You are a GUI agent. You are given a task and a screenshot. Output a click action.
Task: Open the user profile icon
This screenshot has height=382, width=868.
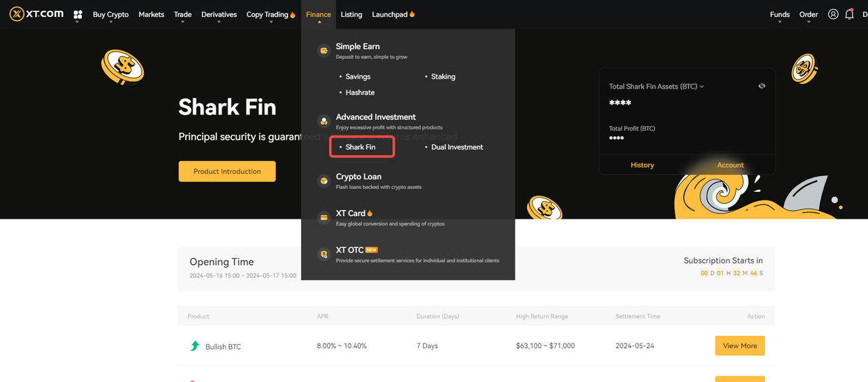(833, 14)
